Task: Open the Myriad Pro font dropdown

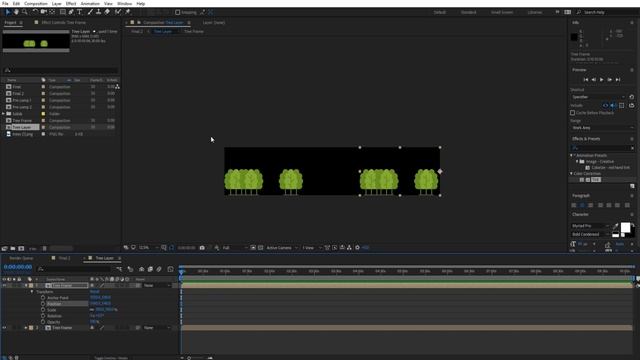Action: (590, 226)
